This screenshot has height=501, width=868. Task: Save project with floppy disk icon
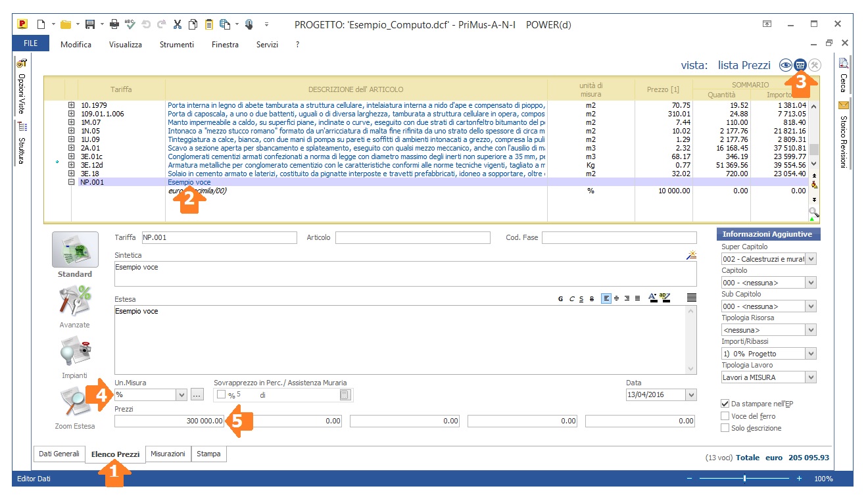90,24
